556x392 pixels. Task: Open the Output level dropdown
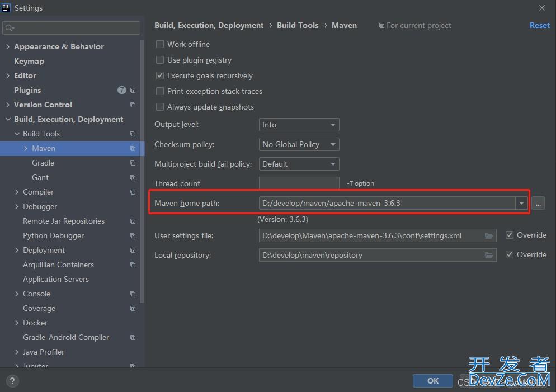click(299, 125)
